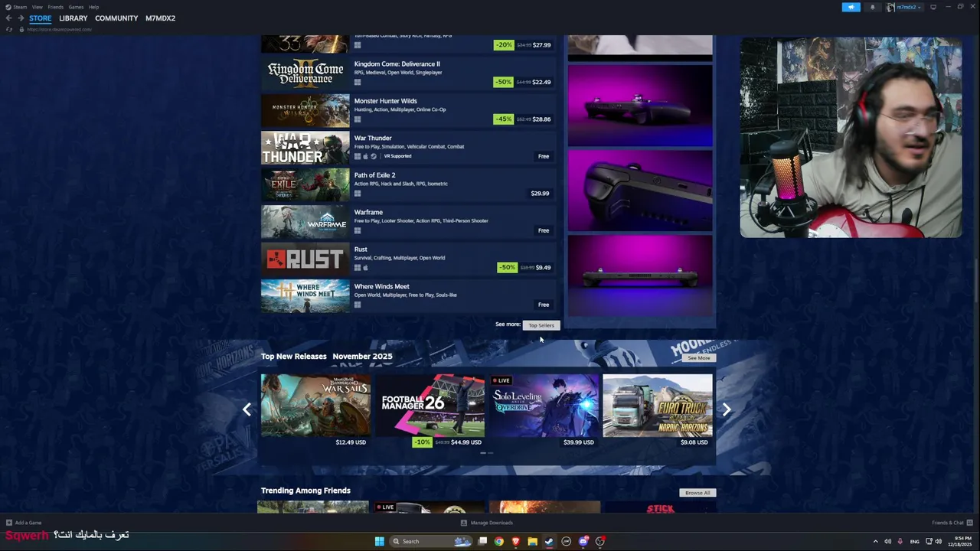Viewport: 980px width, 551px height.
Task: Switch to the COMMUNITY tab
Action: tap(116, 18)
